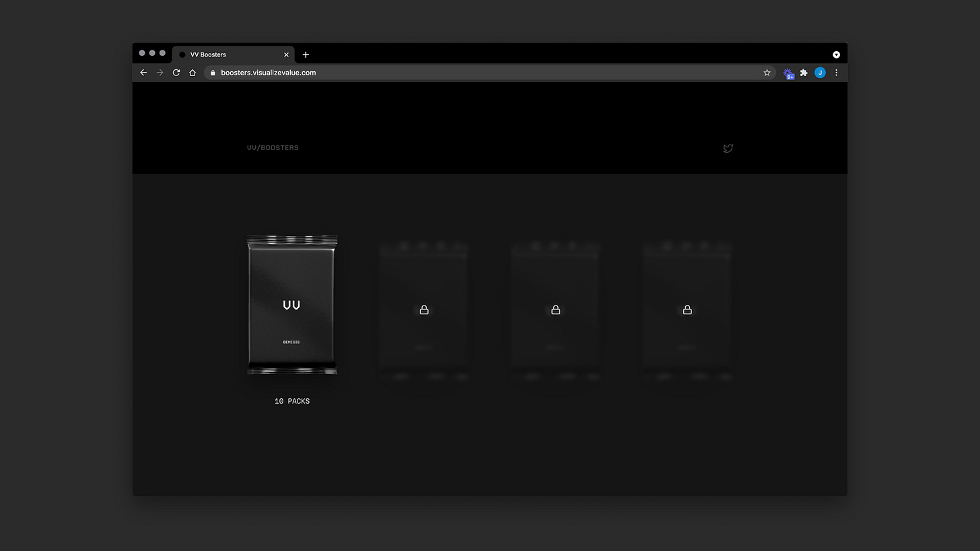980x551 pixels.
Task: Bookmark page with the star icon
Action: coord(767,73)
